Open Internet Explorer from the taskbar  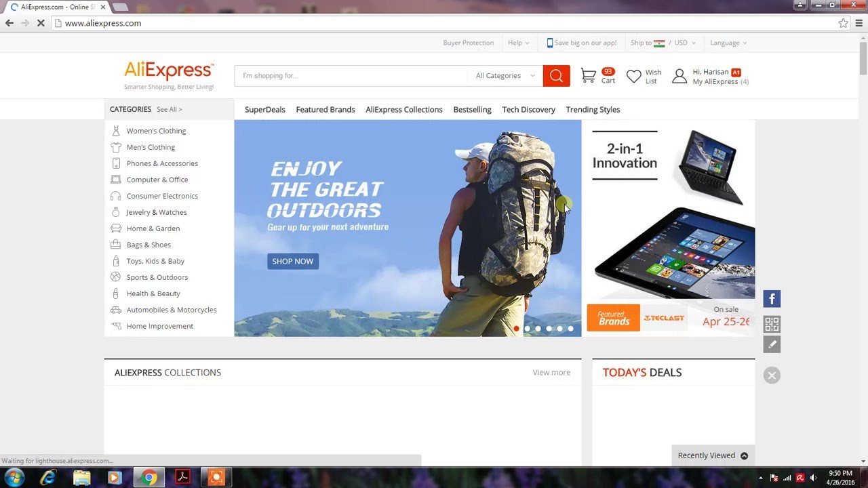tap(47, 478)
